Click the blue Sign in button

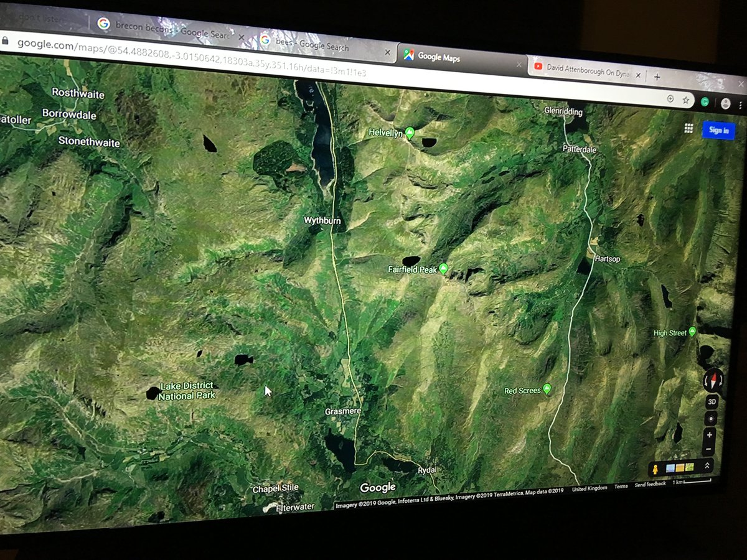point(718,130)
